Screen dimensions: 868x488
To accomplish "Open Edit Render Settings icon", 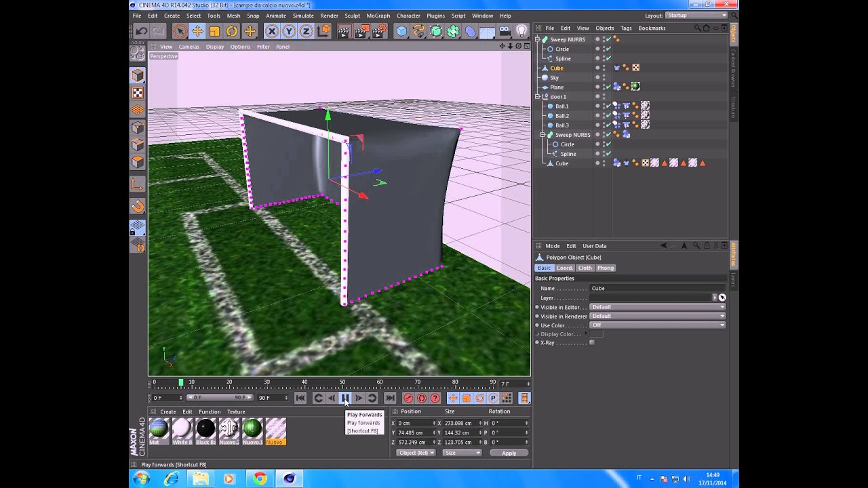I will click(379, 30).
